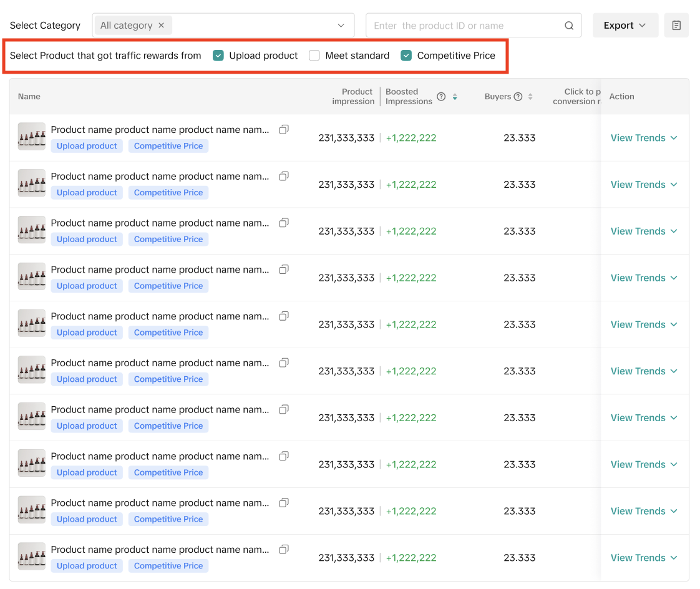Open the Export dropdown menu

(x=625, y=26)
